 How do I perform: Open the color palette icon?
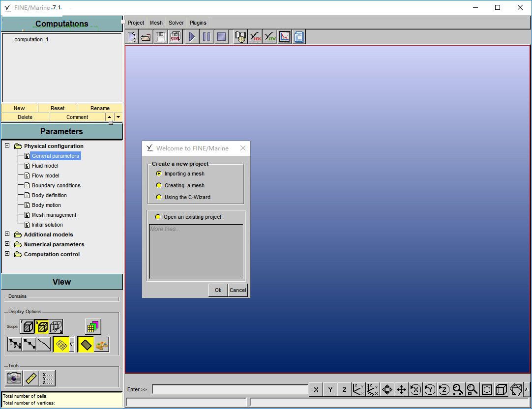[101, 345]
